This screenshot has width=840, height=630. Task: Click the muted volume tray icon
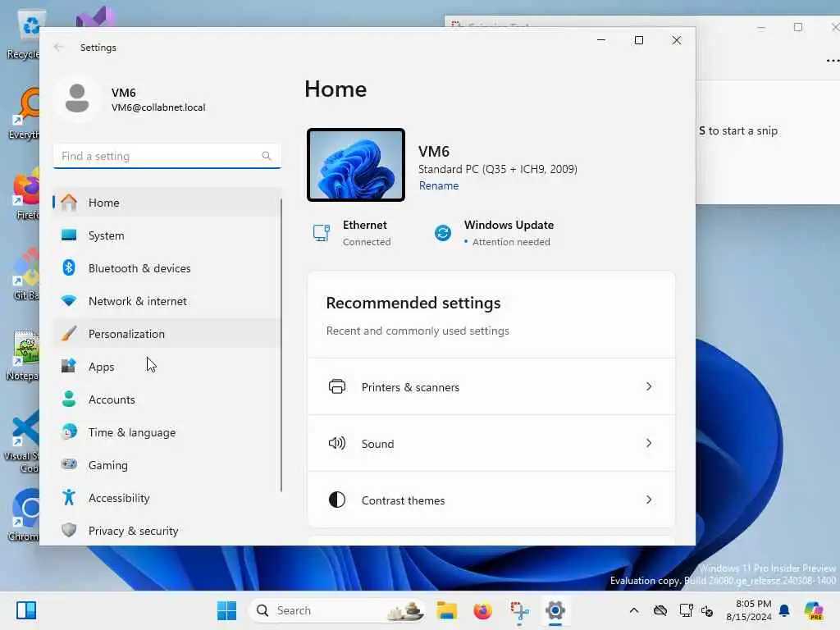707,610
